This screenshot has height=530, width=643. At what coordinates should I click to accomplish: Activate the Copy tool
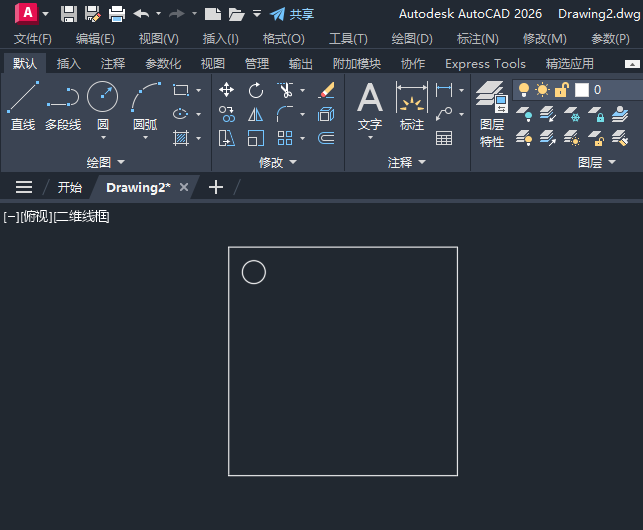coord(227,114)
